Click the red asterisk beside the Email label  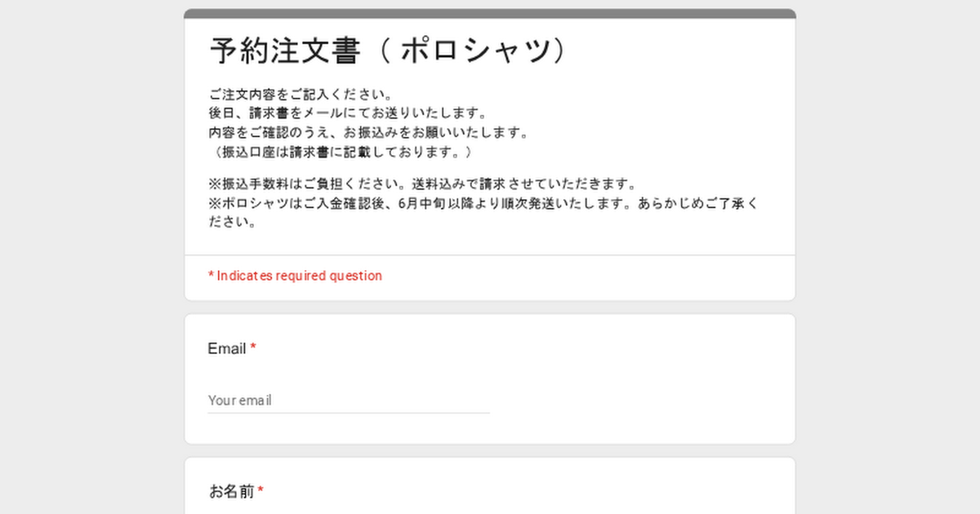pyautogui.click(x=253, y=348)
